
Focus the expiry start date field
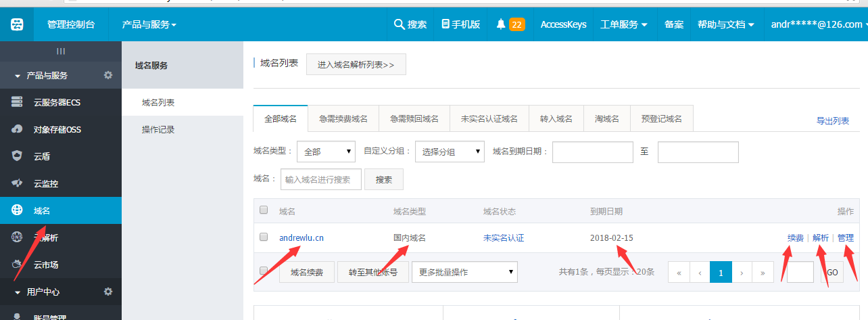[x=593, y=152]
